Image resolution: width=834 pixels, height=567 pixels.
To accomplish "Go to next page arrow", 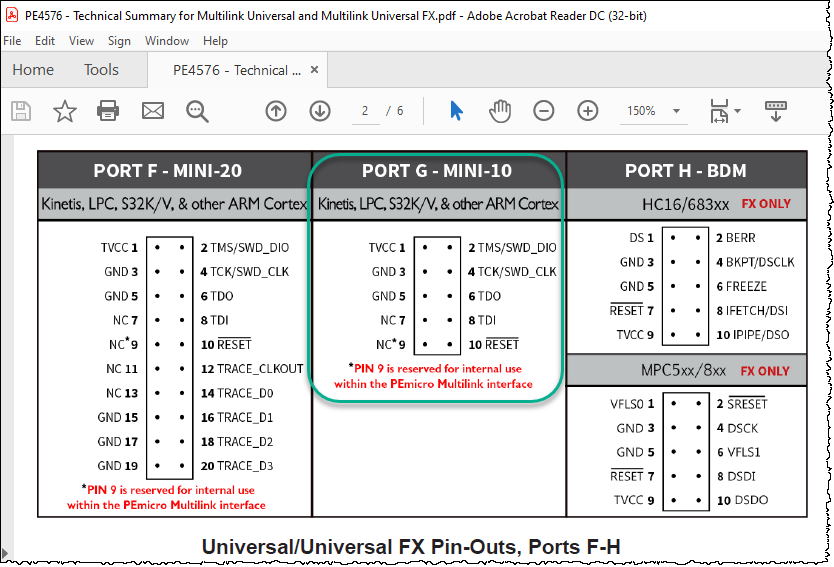I will point(320,111).
